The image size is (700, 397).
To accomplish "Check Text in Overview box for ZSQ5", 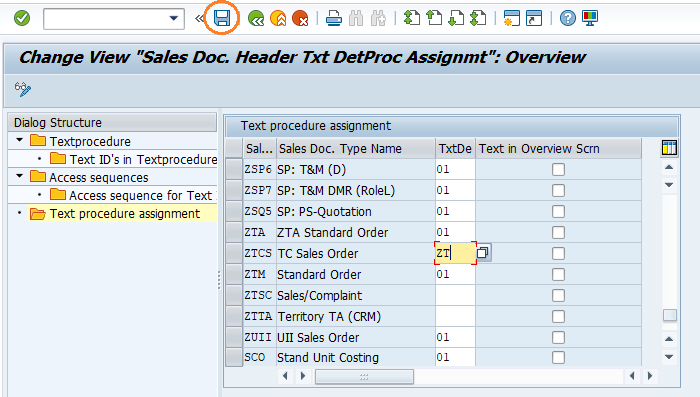I will (558, 211).
